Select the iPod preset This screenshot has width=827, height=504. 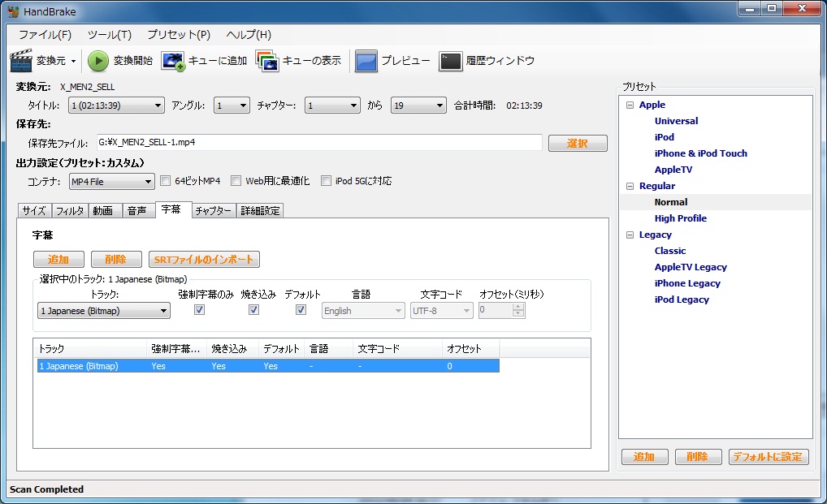point(664,137)
